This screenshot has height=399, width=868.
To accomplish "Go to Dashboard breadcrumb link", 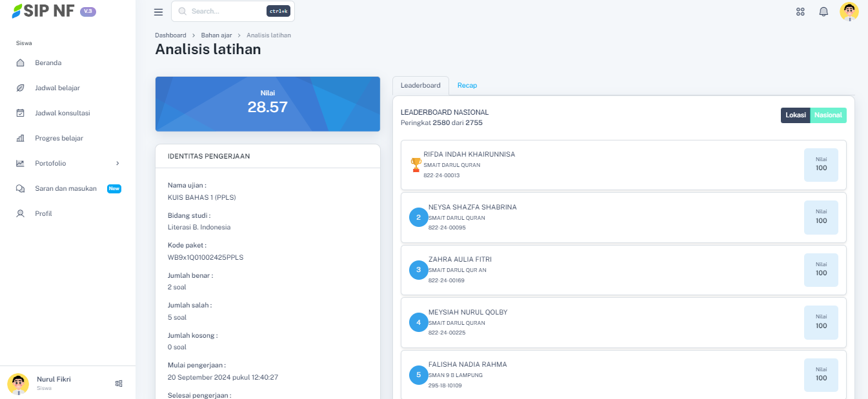I will point(170,35).
